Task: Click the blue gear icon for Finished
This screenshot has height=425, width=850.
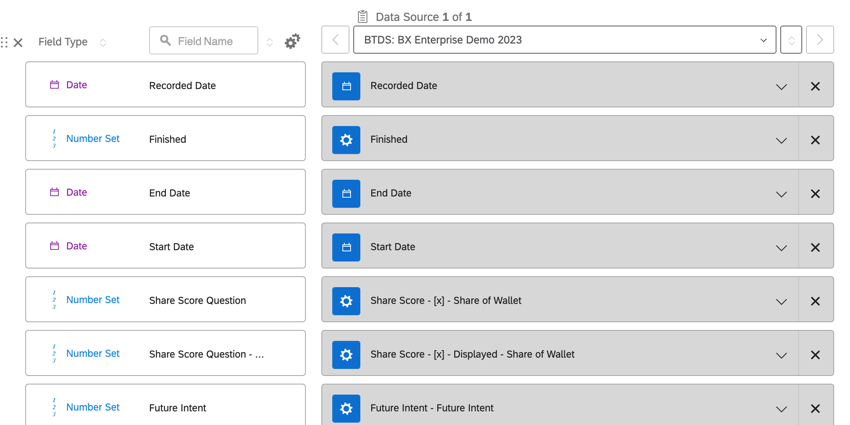Action: pos(346,140)
